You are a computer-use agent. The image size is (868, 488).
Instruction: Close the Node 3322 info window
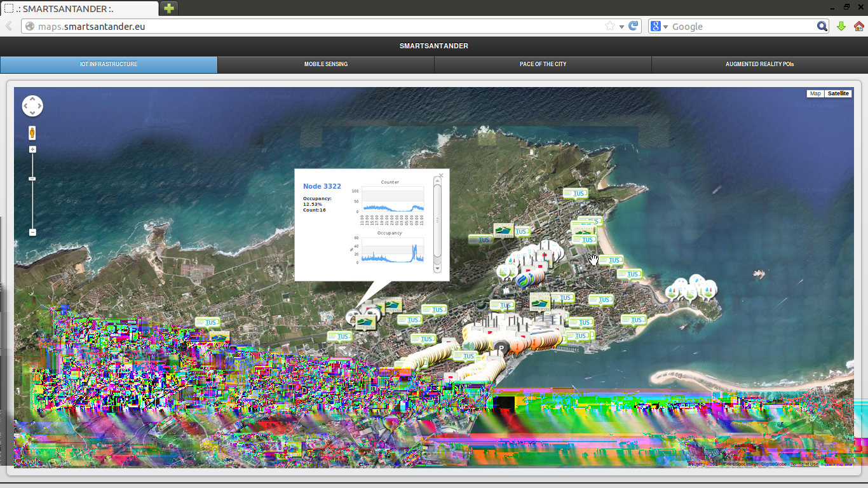coord(441,175)
